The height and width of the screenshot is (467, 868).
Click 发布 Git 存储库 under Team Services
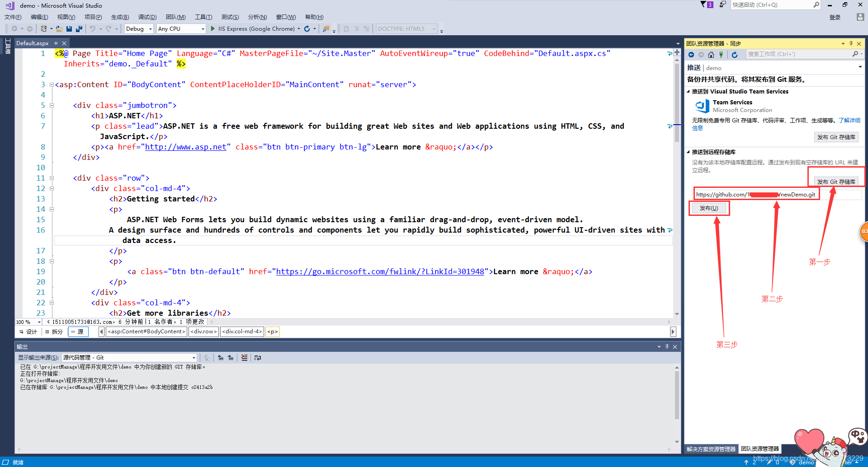click(836, 137)
